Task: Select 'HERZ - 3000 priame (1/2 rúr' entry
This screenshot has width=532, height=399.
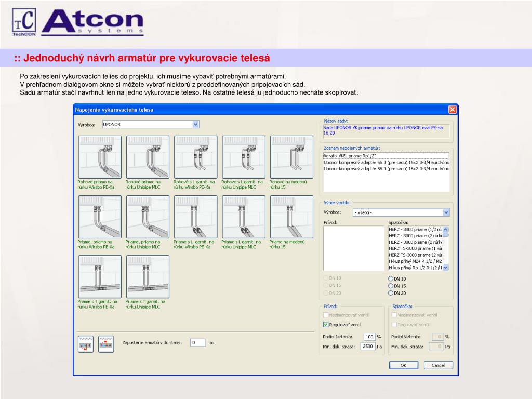Action: pos(415,229)
